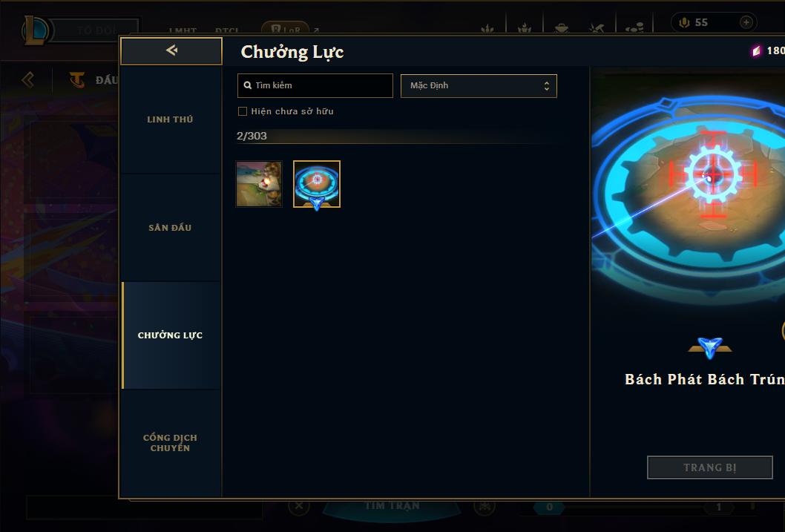785x532 pixels.
Task: Select the Chưởng Lực tab
Action: [170, 335]
